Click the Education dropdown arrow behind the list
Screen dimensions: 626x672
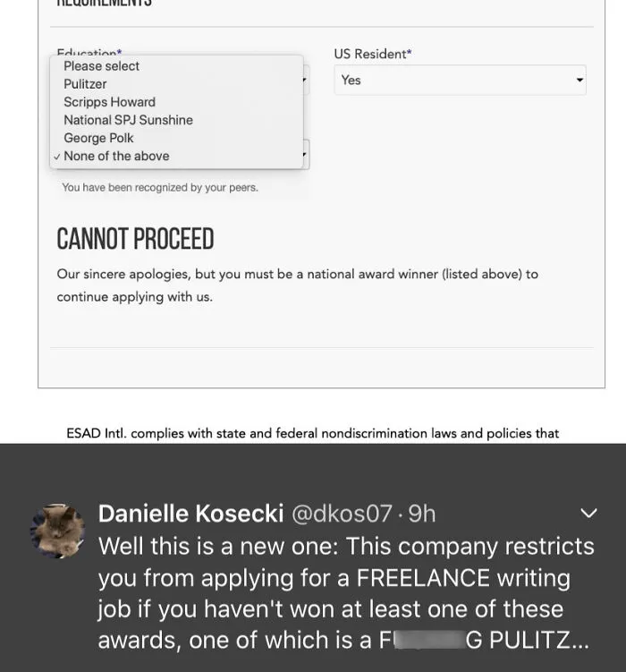(305, 80)
